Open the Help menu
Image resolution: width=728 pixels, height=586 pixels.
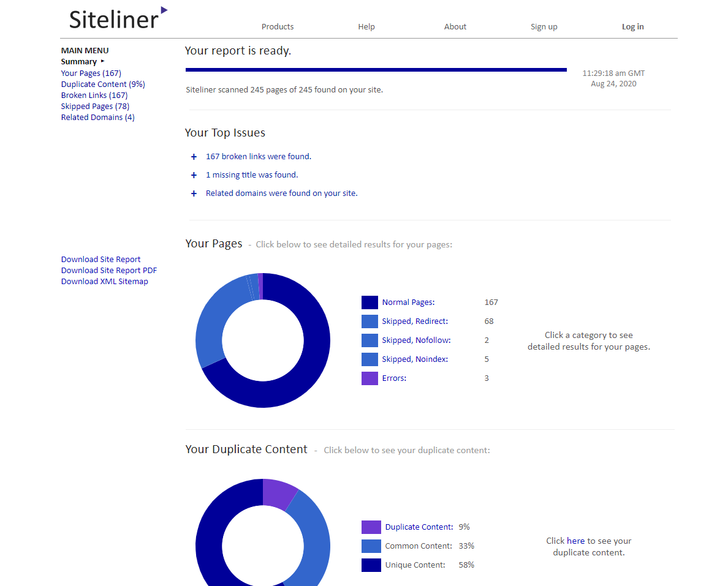coord(366,26)
